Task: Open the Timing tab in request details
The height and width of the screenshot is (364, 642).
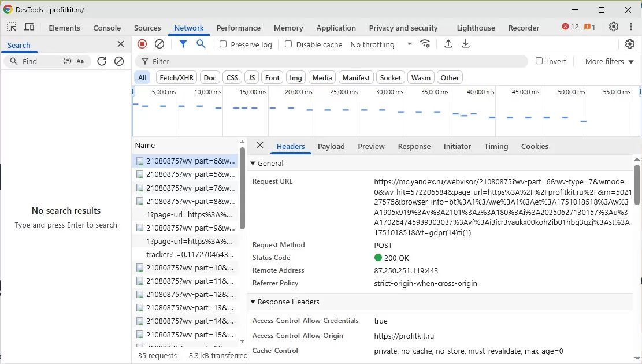Action: click(x=496, y=146)
